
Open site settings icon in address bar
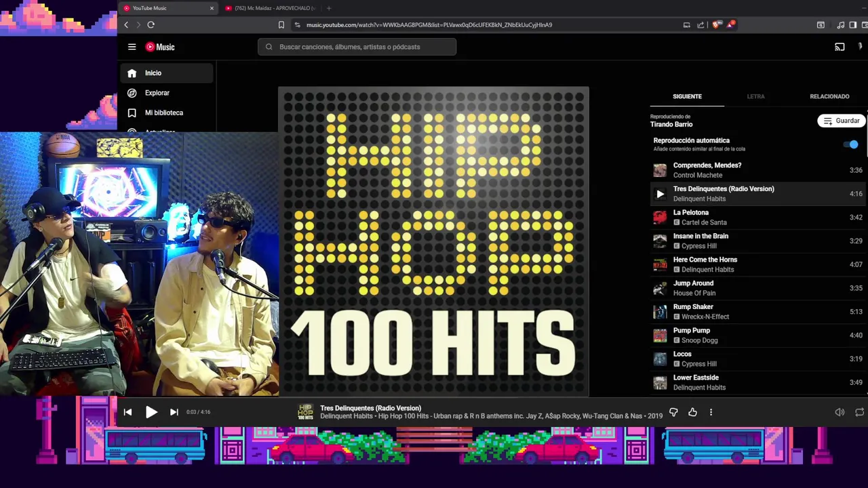297,25
